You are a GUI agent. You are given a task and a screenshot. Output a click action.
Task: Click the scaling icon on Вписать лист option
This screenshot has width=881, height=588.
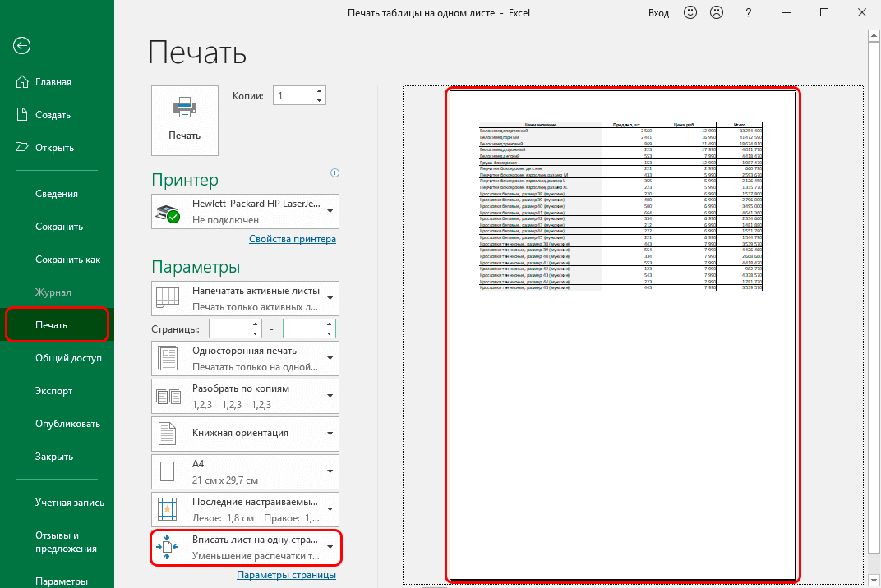[168, 548]
